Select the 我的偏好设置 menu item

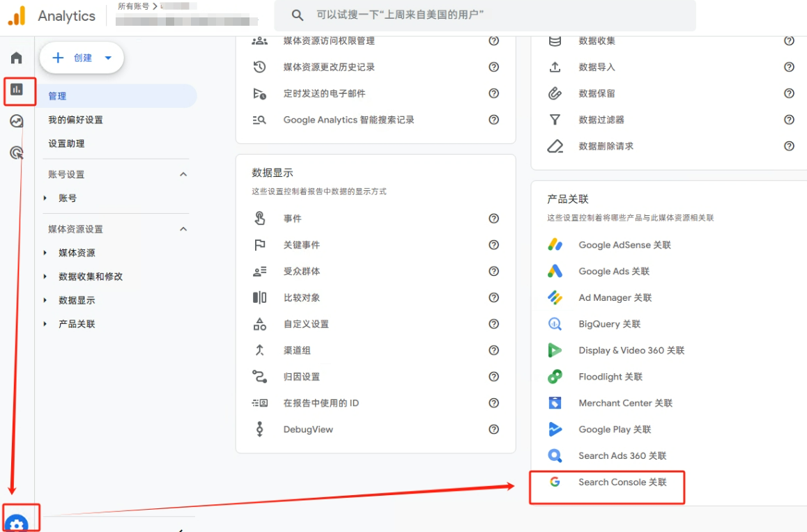[75, 120]
